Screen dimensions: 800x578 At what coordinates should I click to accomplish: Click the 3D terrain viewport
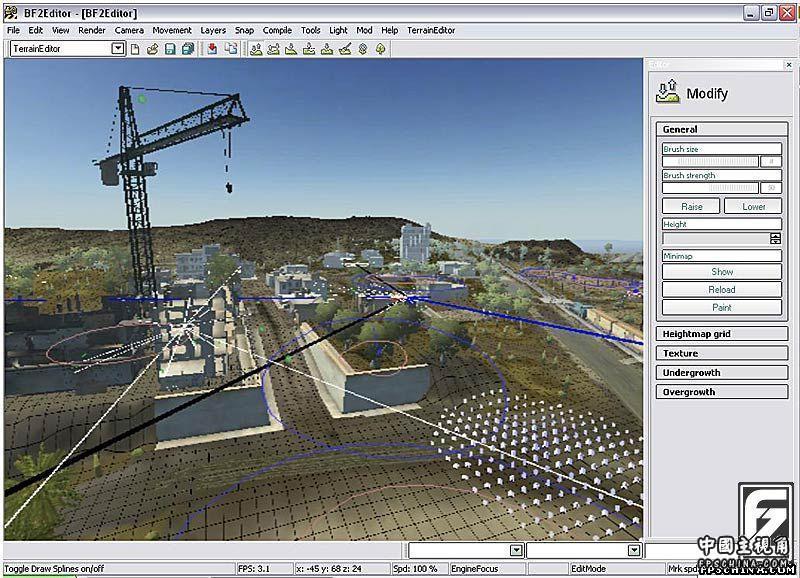click(323, 299)
